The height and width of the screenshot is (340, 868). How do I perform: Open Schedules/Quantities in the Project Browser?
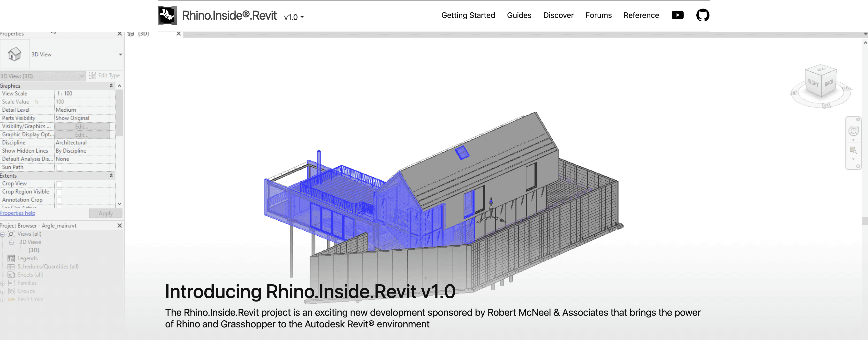48,266
